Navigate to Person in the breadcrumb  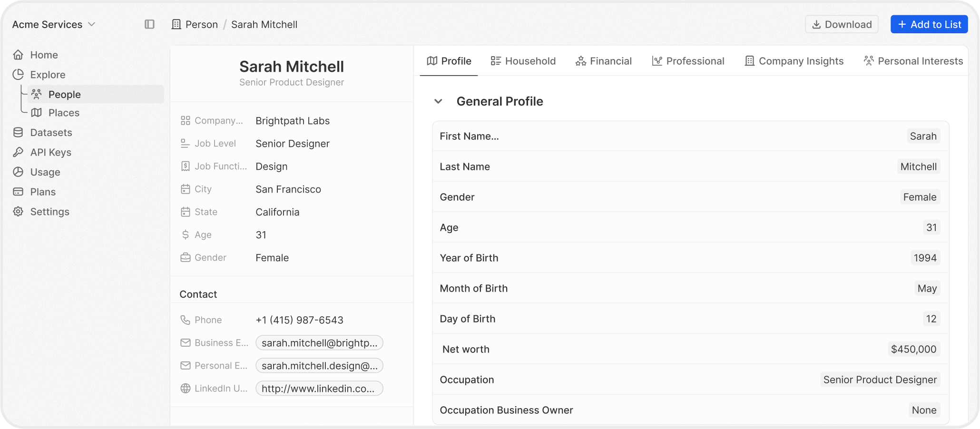pos(201,24)
